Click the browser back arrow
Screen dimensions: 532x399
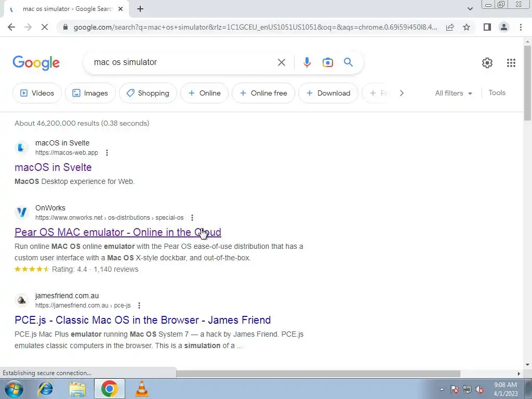coord(11,27)
